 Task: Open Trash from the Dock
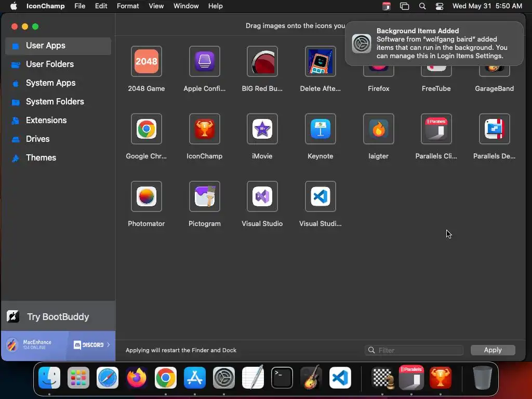[483, 378]
